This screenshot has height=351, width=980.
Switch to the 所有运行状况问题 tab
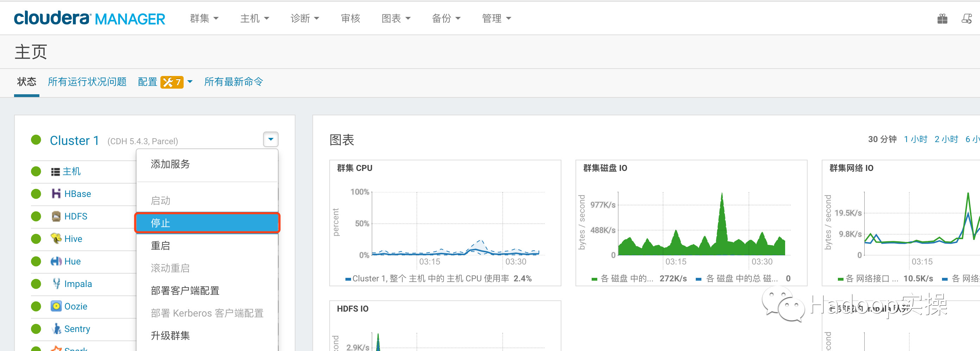click(87, 81)
